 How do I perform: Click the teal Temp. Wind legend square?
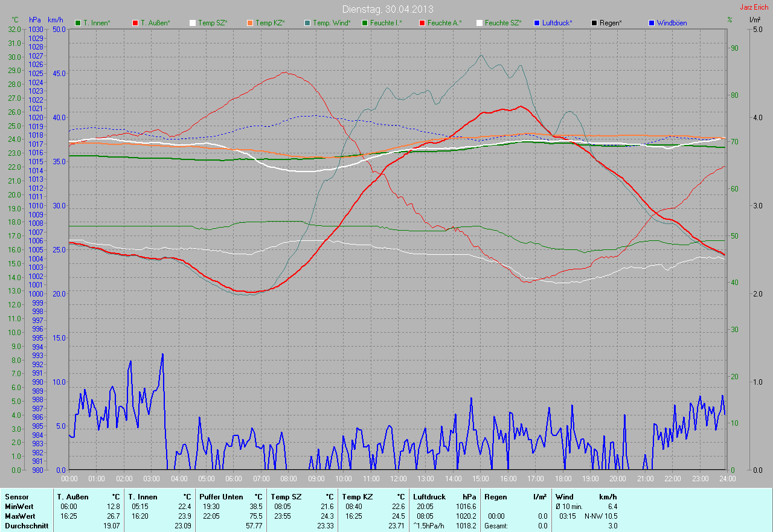point(307,23)
